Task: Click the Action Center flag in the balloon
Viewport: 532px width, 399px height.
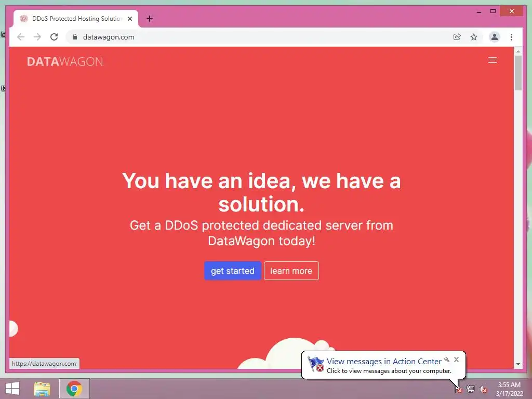Action: click(315, 364)
